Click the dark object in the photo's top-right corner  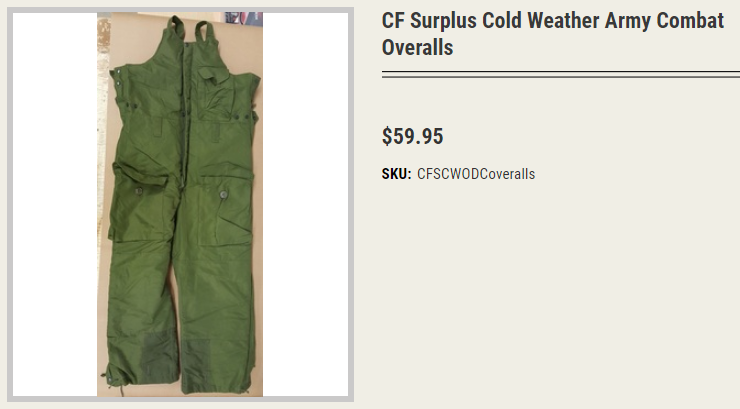pos(244,19)
